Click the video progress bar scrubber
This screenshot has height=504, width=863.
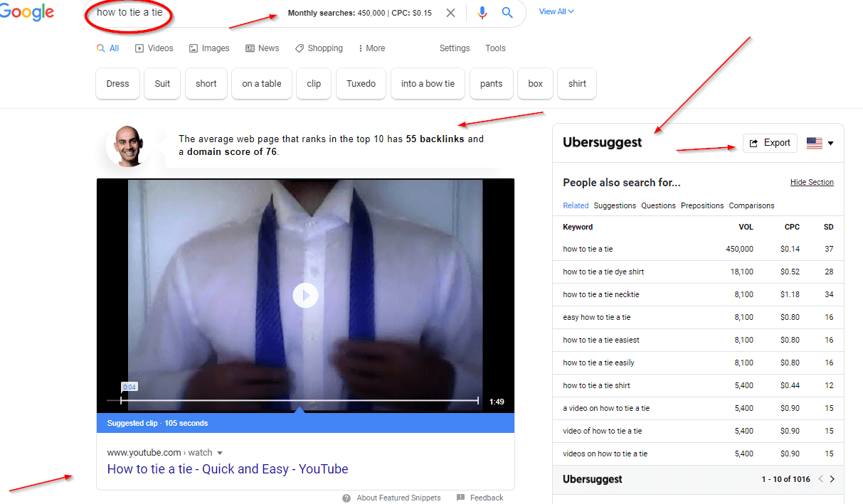[x=292, y=401]
